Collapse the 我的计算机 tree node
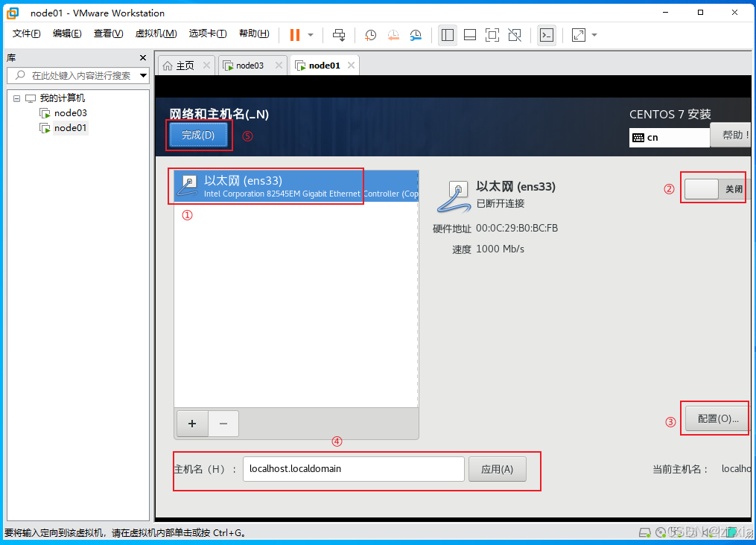This screenshot has height=545, width=756. point(16,98)
